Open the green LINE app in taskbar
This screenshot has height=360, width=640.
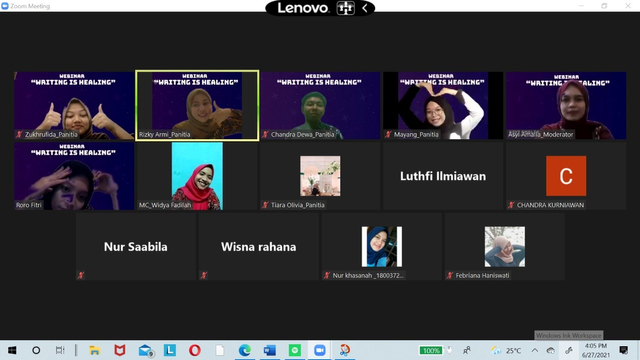pos(295,350)
